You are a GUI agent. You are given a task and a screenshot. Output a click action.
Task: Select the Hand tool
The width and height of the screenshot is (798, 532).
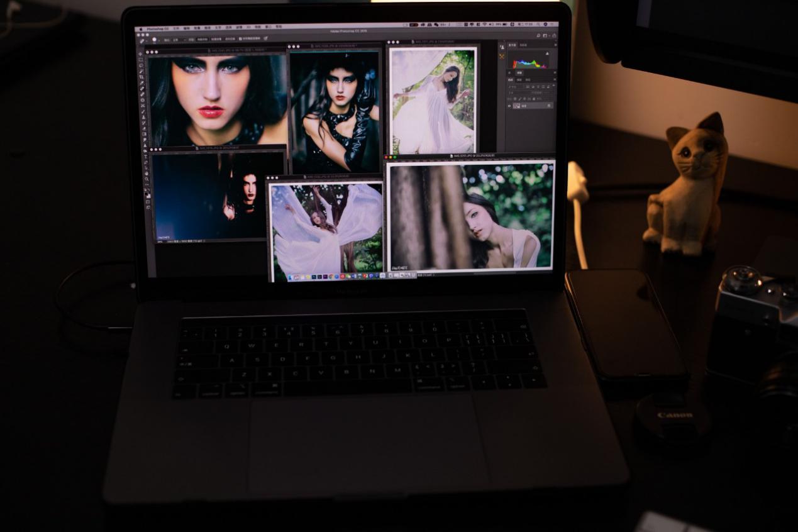pos(147,174)
